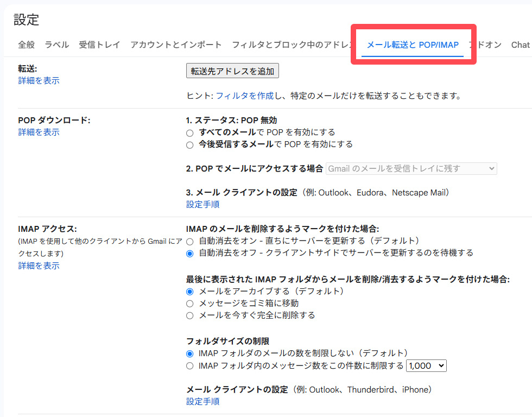
Task: Select すべてのメールで POP を有効にする
Action: 189,133
